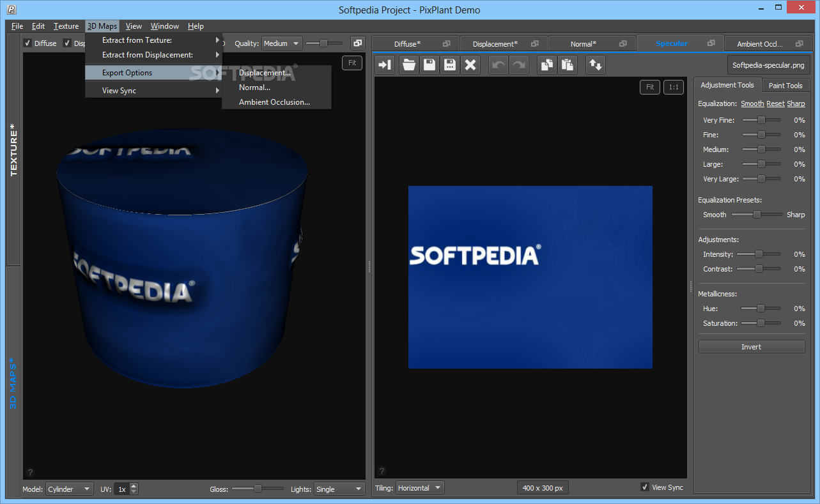Expand the Extract from Texture submenu
This screenshot has width=820, height=504.
(153, 40)
